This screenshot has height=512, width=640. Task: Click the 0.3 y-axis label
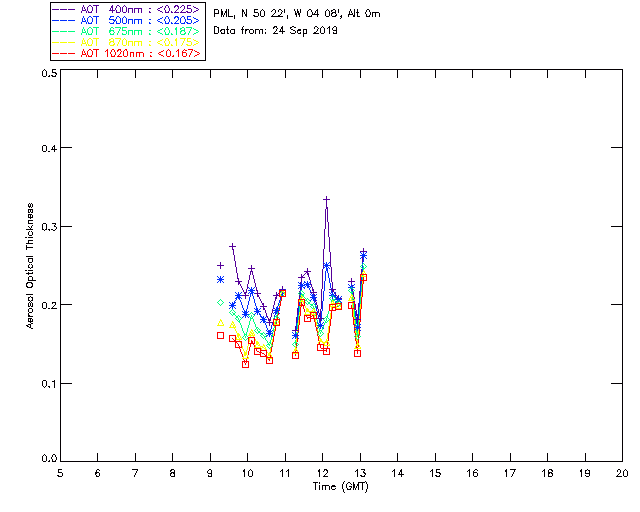pyautogui.click(x=49, y=227)
